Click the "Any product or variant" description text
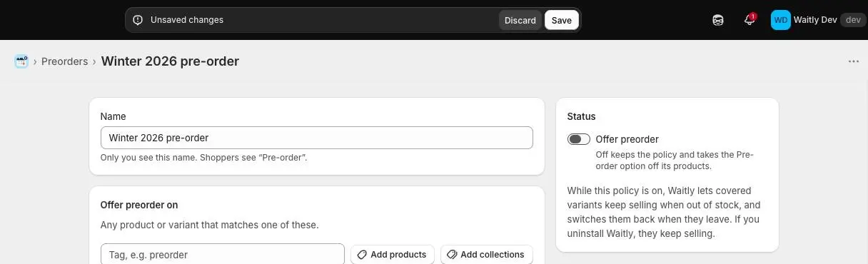The image size is (868, 264). click(210, 225)
